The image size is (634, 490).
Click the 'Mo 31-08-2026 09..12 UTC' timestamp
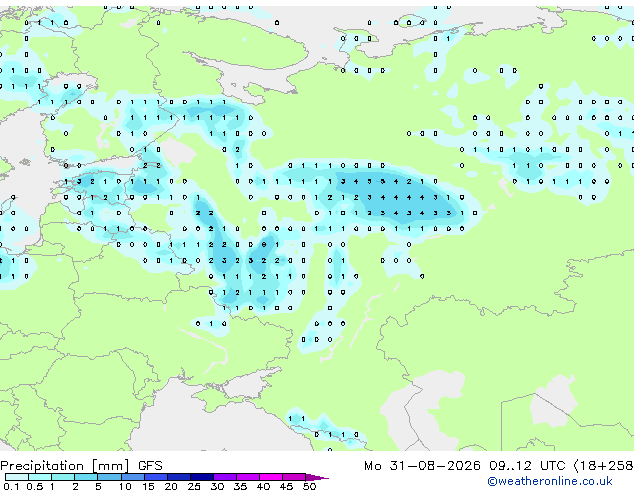tap(465, 466)
